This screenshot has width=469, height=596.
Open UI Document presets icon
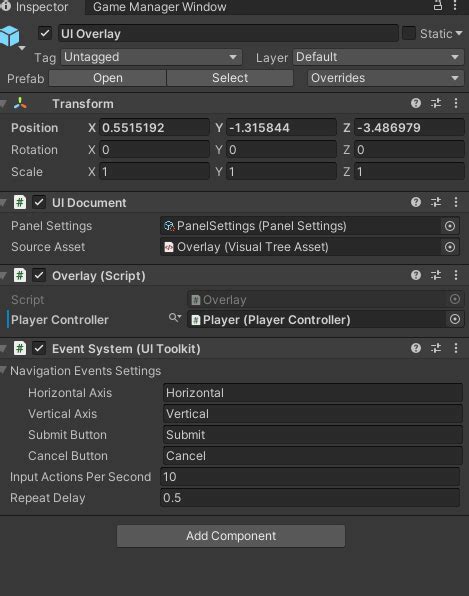[x=436, y=202]
